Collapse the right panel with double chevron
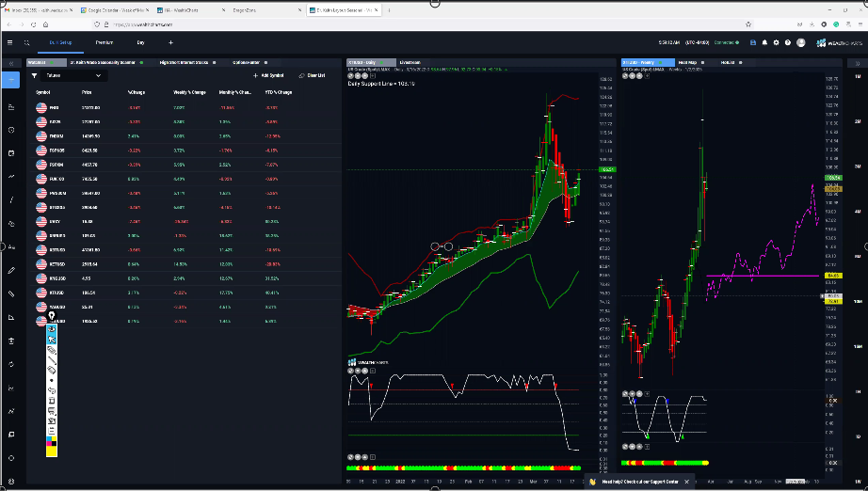 [858, 64]
